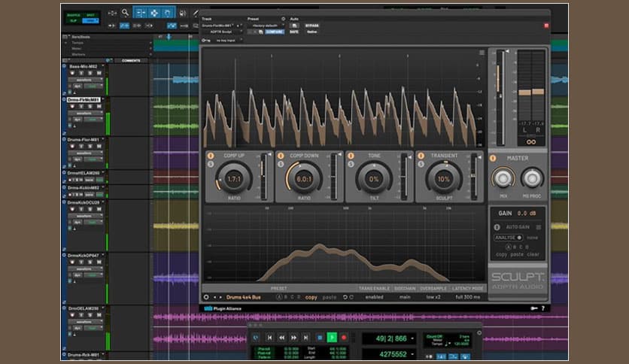Viewport: 629px width, 364px height.
Task: Click clear in auto gain panel
Action: coord(533,254)
